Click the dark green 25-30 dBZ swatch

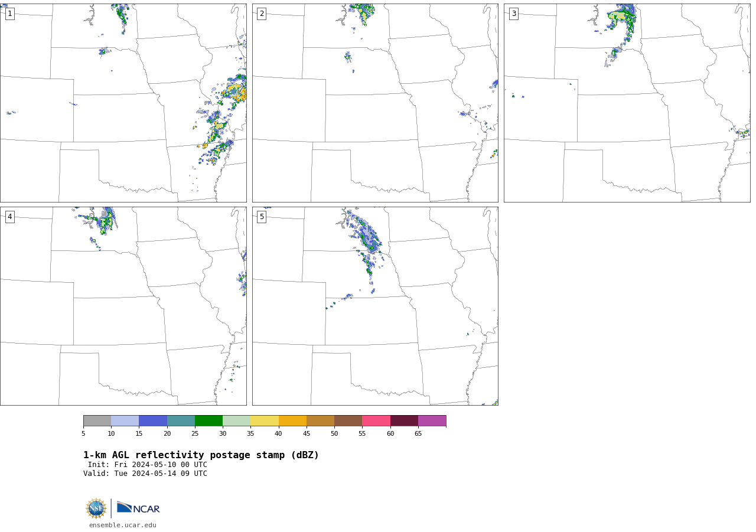208,420
